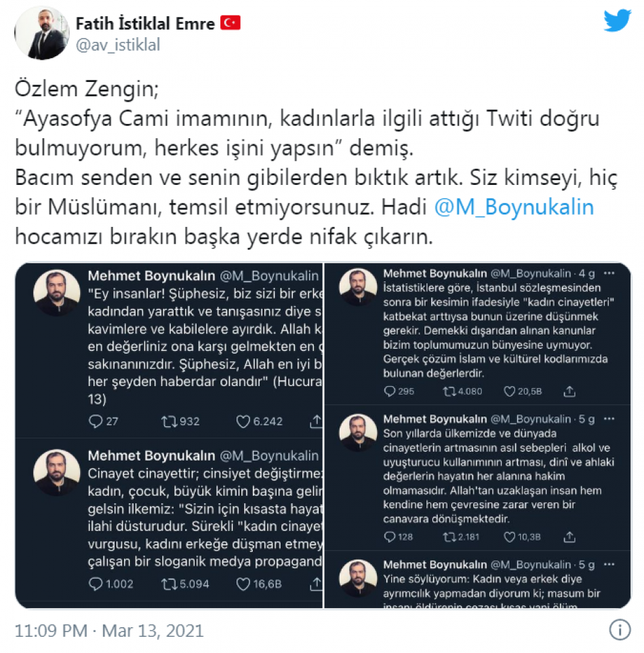The image size is (644, 653).
Task: Like the embedded tweet with 16,6B likes
Action: [x=243, y=584]
